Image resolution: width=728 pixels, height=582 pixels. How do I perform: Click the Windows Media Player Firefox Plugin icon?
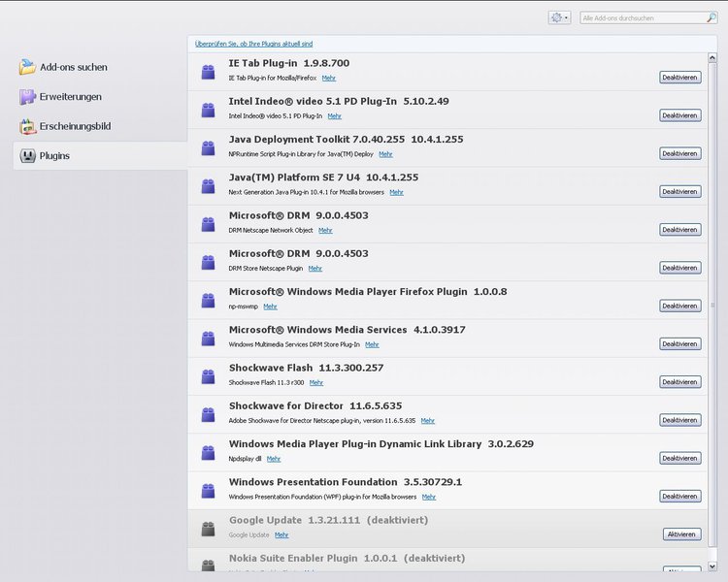(x=208, y=301)
